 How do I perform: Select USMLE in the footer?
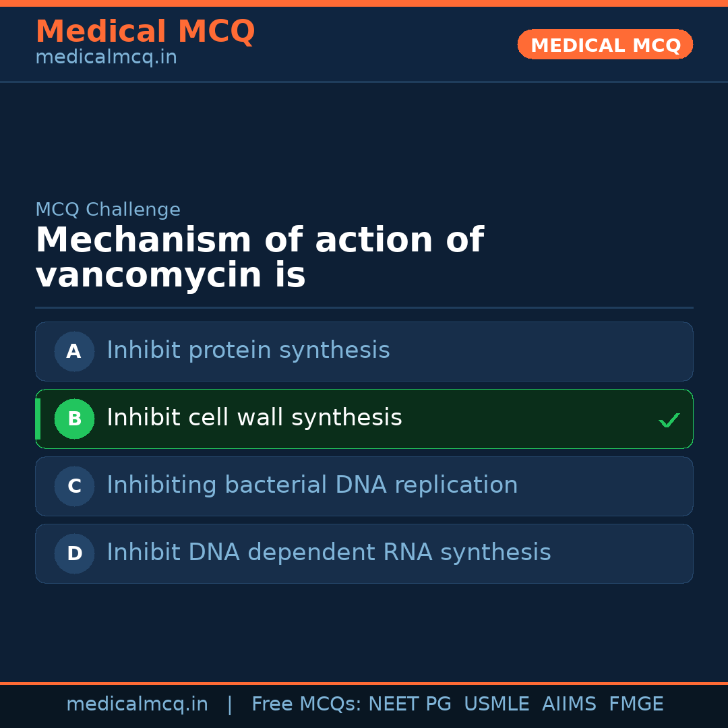pyautogui.click(x=496, y=704)
